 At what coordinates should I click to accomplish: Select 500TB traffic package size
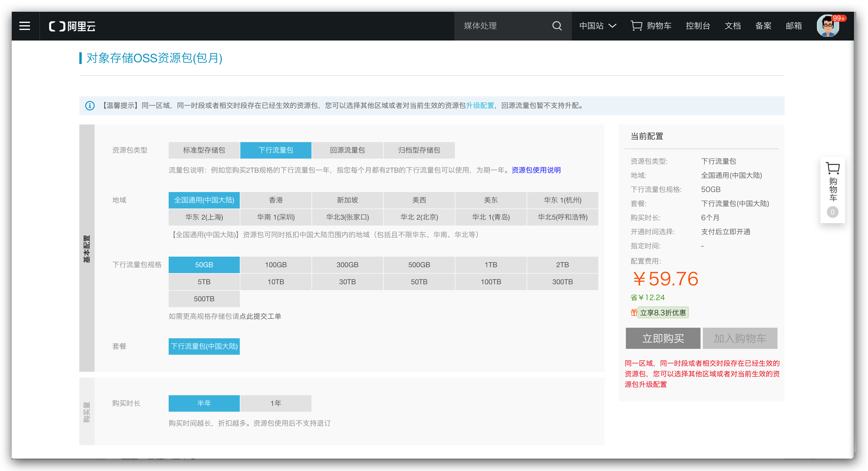(x=204, y=299)
